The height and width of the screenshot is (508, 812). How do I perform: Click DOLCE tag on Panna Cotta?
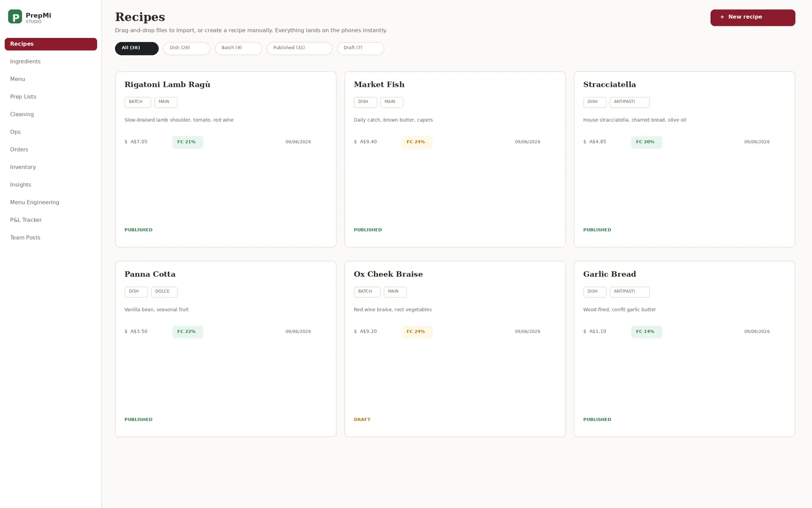pyautogui.click(x=164, y=292)
